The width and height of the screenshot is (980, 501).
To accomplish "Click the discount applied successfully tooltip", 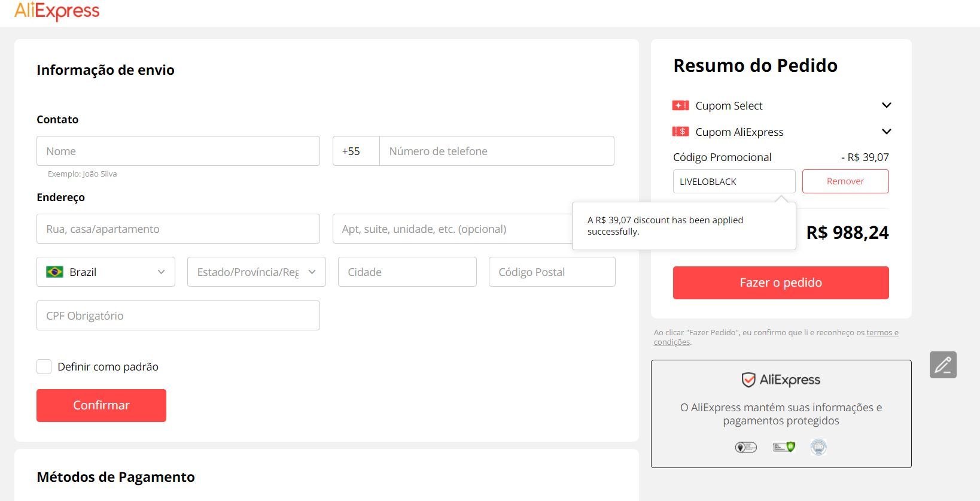I will click(x=684, y=226).
